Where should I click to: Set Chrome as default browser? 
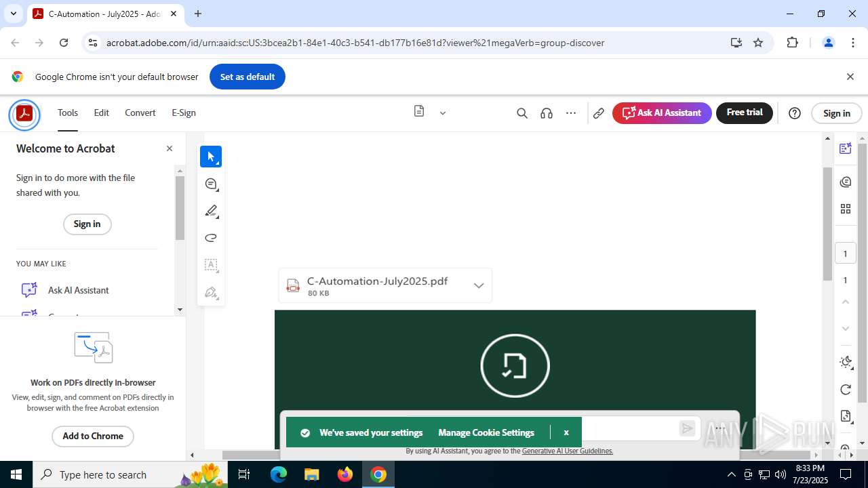click(248, 77)
